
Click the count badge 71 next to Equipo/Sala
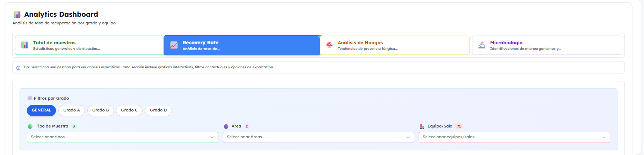459,126
